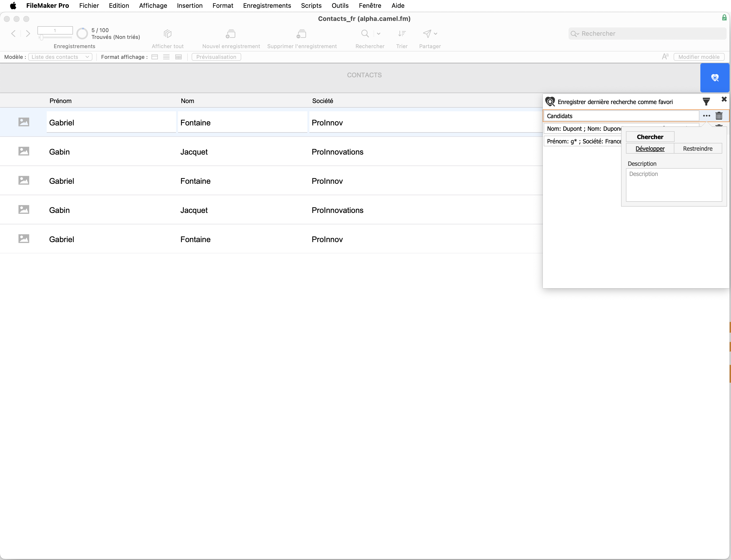Click the filter funnel icon
Viewport: 731px width, 560px height.
[x=706, y=101]
